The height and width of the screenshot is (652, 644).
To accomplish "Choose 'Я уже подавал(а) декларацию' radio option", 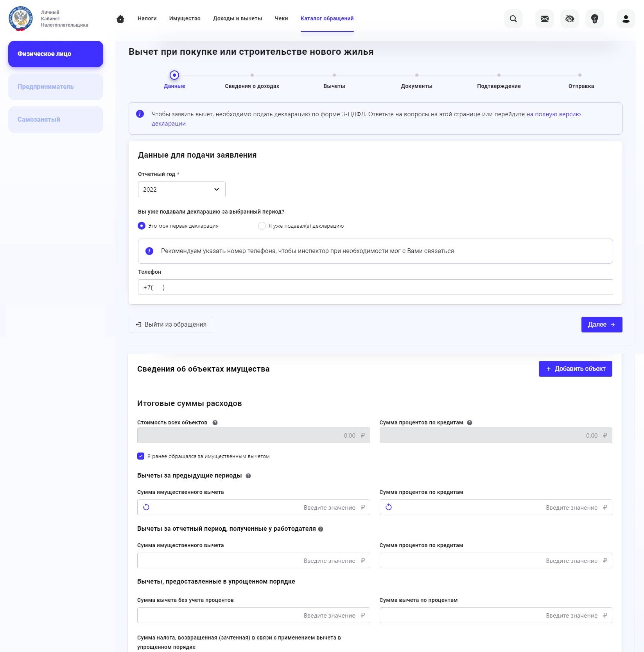I will (262, 226).
